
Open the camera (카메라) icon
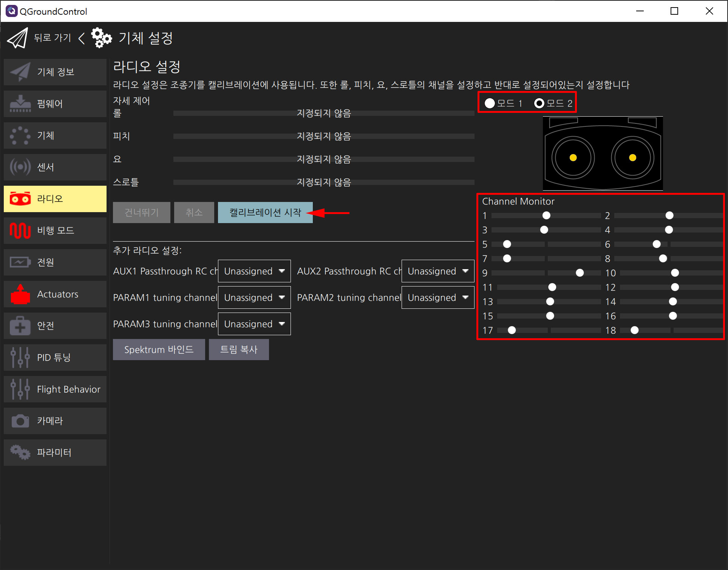20,421
